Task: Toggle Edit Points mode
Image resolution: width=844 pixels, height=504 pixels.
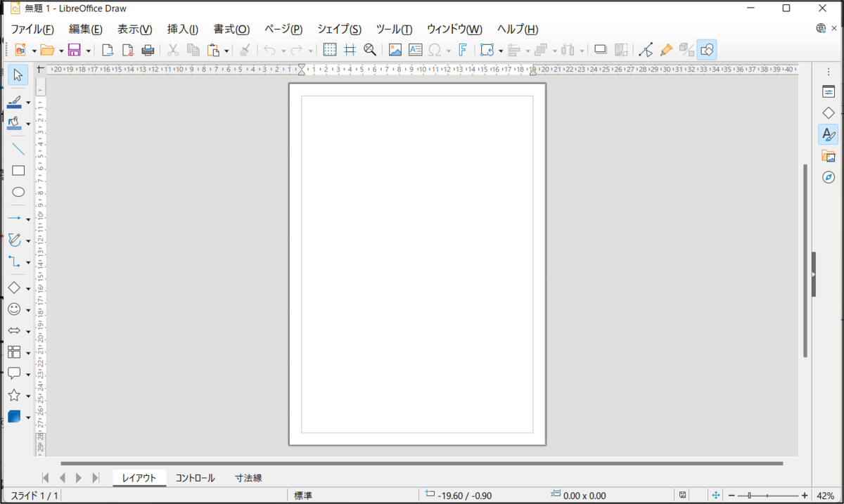Action: [646, 50]
